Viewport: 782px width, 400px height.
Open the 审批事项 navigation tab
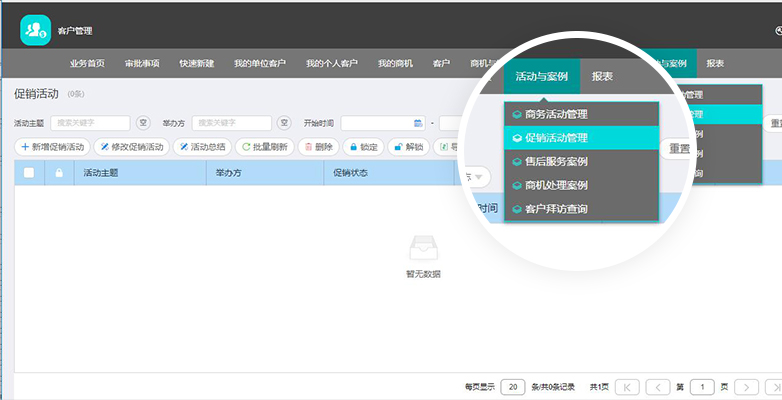pos(142,63)
